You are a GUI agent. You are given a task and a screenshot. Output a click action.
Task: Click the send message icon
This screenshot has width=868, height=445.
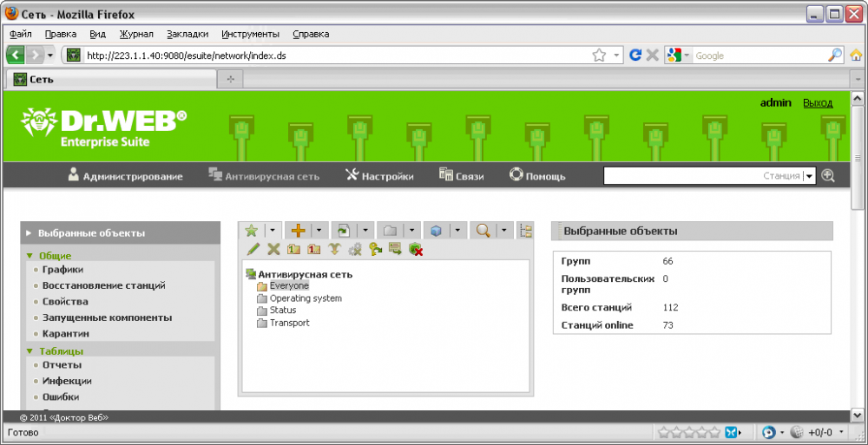(x=395, y=250)
